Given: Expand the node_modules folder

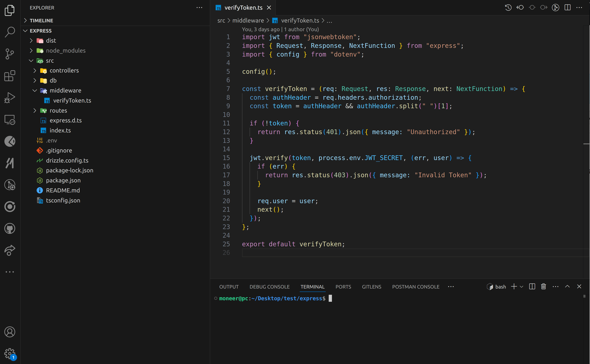Looking at the screenshot, I should point(115,51).
